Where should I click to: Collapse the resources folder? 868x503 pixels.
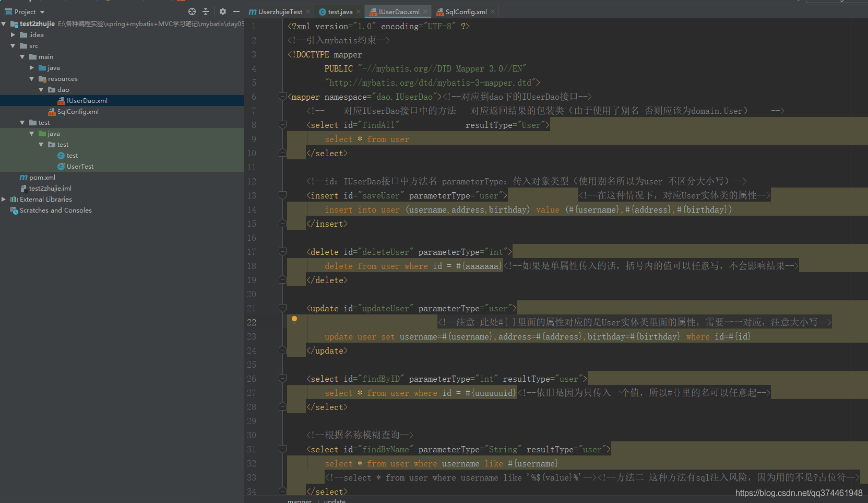click(32, 79)
